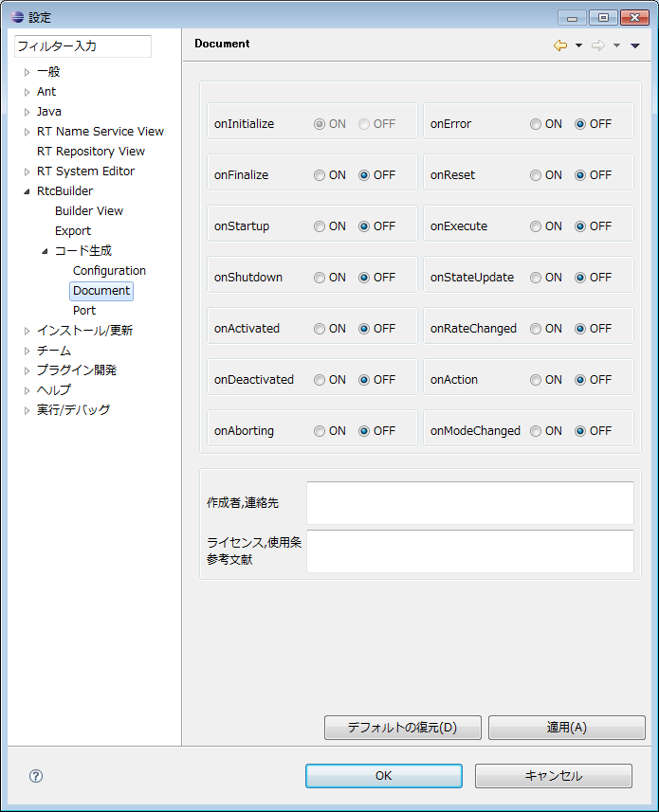
Task: Expand the Java preferences node
Action: point(27,112)
